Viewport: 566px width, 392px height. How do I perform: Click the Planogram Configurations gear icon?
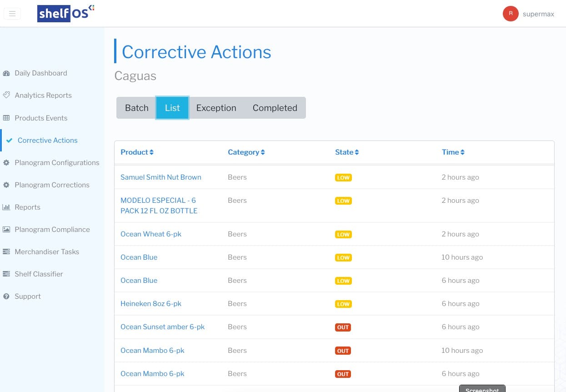click(6, 163)
